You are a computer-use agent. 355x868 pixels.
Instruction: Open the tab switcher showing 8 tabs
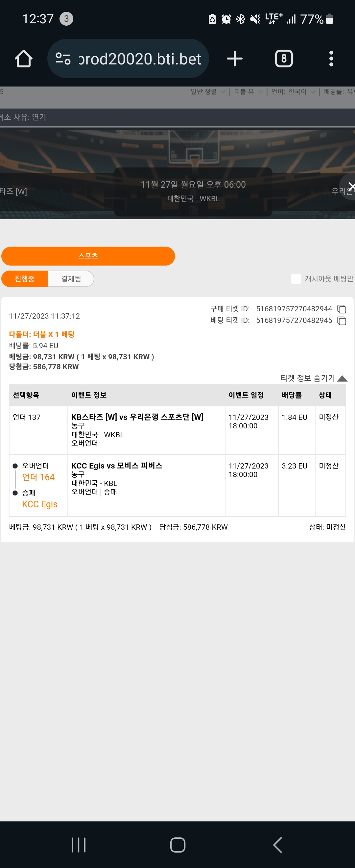coord(284,59)
